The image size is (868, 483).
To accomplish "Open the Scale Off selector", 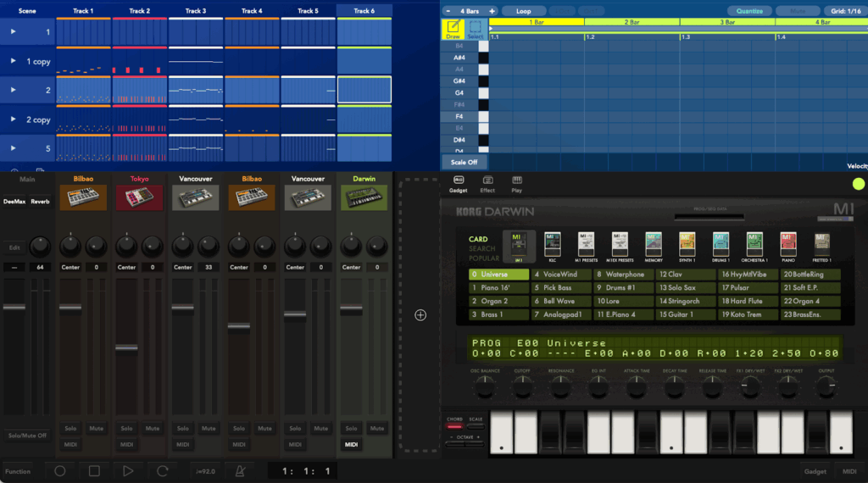I will (x=464, y=162).
